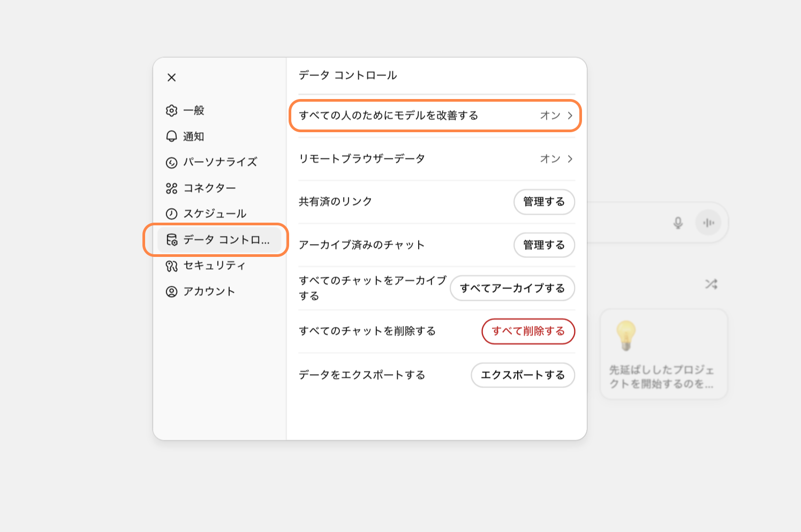The image size is (801, 532).
Task: Select the コネクター puzzle icon
Action: click(171, 187)
